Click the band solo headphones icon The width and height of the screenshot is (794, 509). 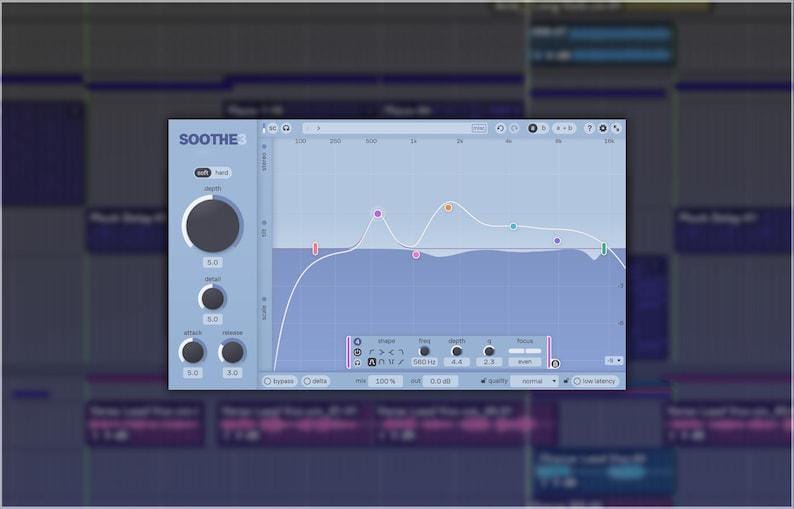(x=357, y=363)
